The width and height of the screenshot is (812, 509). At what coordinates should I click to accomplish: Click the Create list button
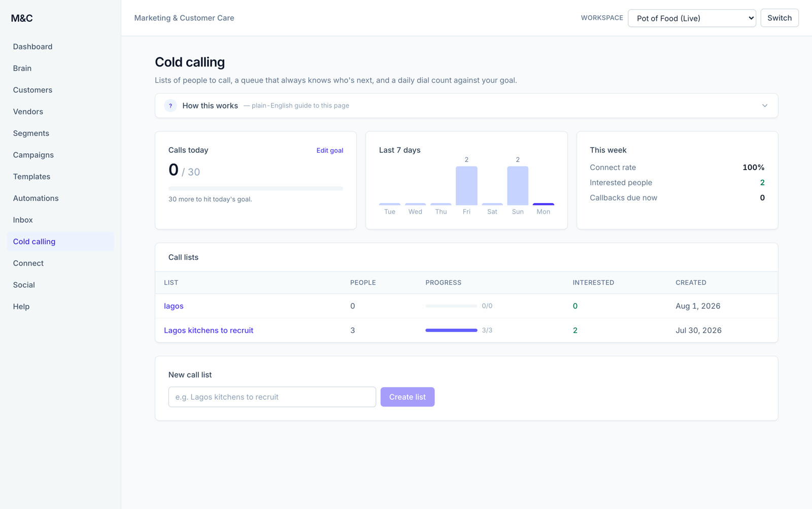pyautogui.click(x=408, y=397)
